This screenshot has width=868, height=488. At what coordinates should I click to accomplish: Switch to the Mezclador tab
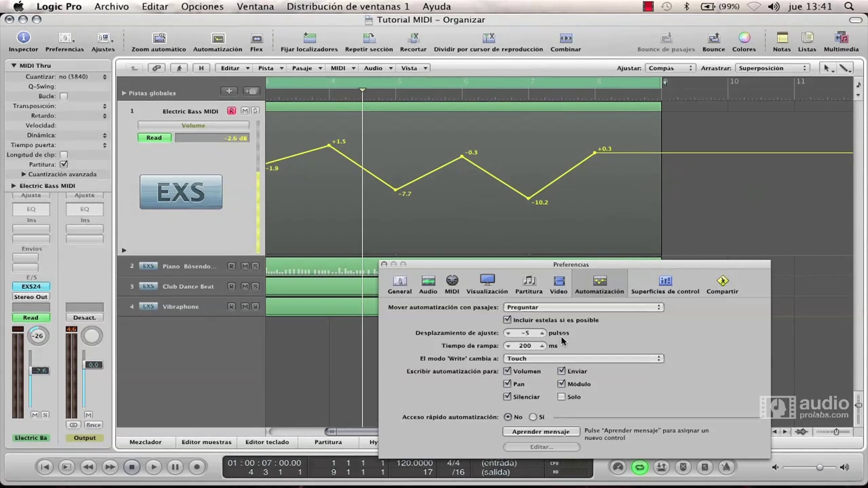(145, 442)
